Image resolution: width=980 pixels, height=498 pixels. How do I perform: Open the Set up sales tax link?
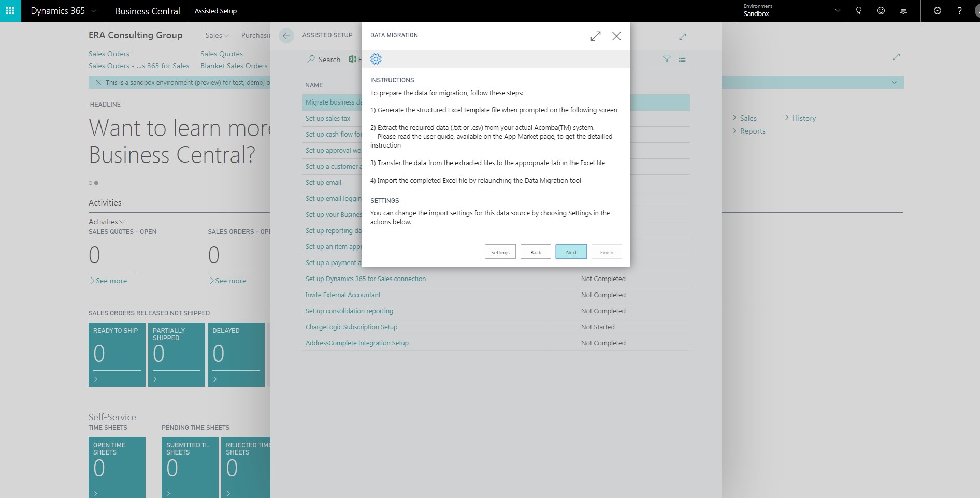pos(328,118)
